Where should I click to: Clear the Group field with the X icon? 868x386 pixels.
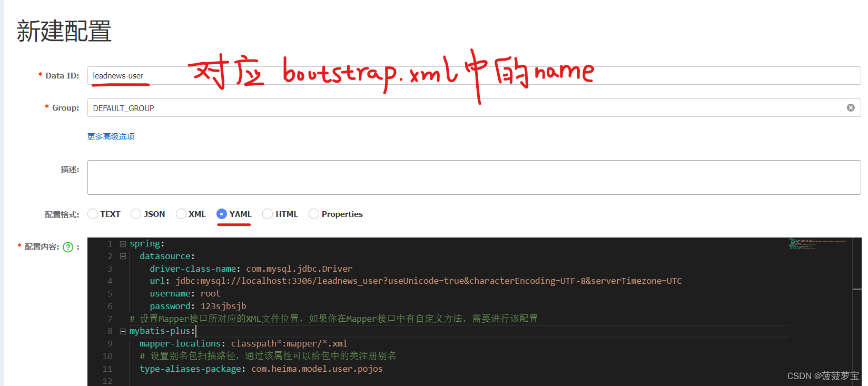[851, 107]
